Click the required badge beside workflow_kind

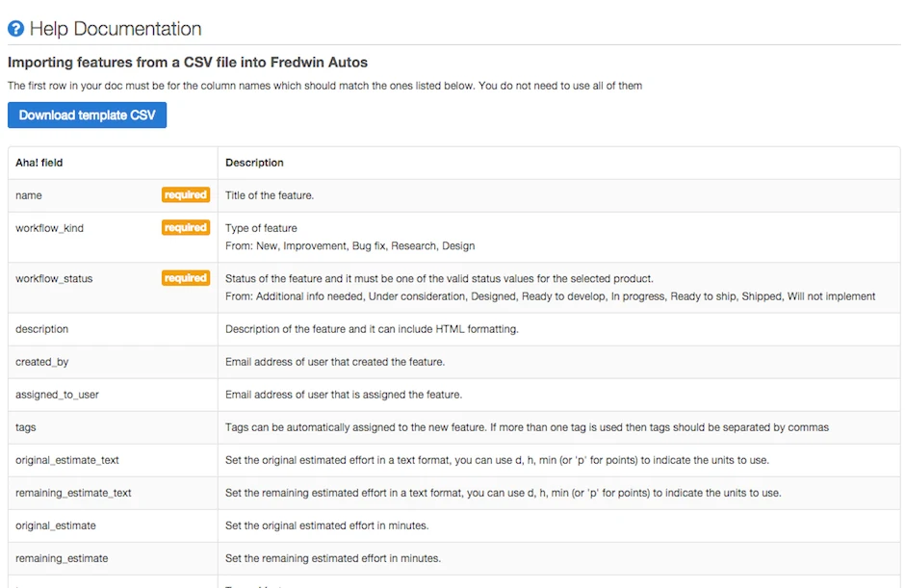pyautogui.click(x=185, y=228)
